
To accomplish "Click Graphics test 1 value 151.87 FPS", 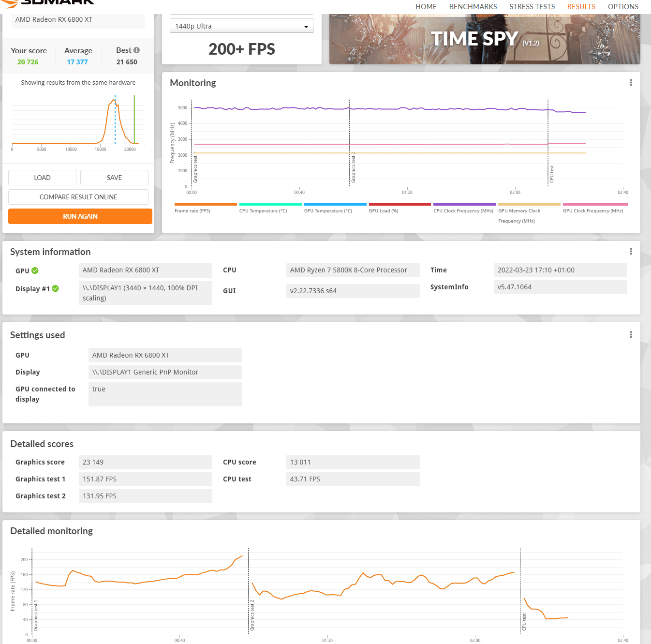I will point(145,479).
